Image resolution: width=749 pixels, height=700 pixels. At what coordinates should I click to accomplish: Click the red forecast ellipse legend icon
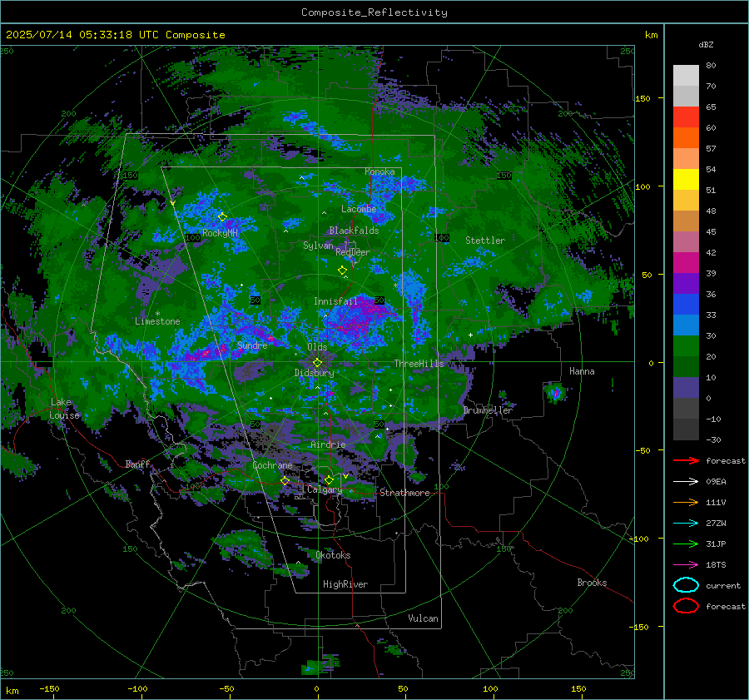click(686, 606)
